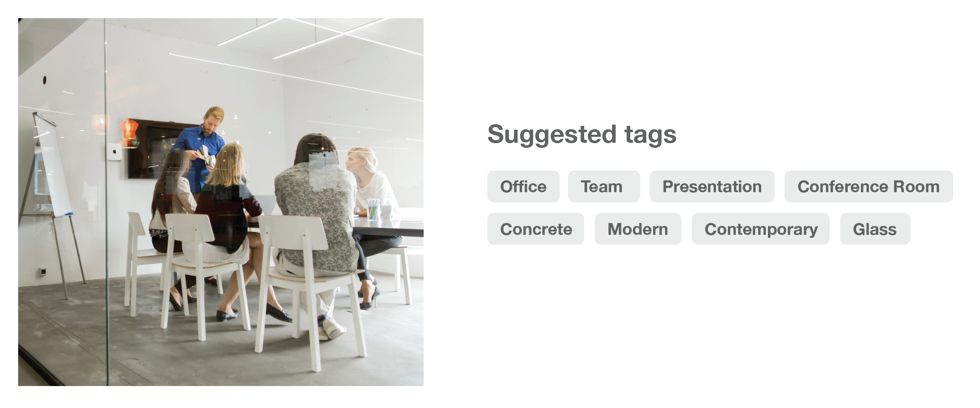Image resolution: width=980 pixels, height=408 pixels.
Task: Click the wall power outlet near the floor
Action: [x=43, y=271]
